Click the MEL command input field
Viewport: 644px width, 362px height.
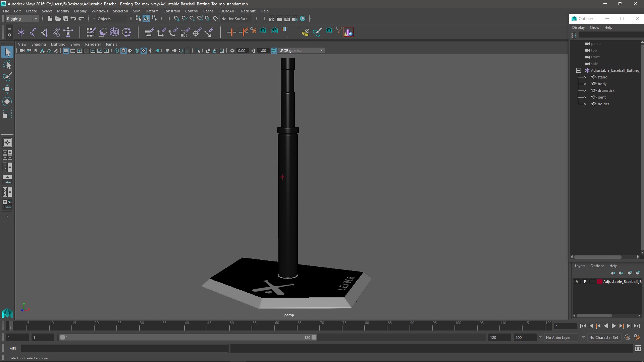(124, 349)
